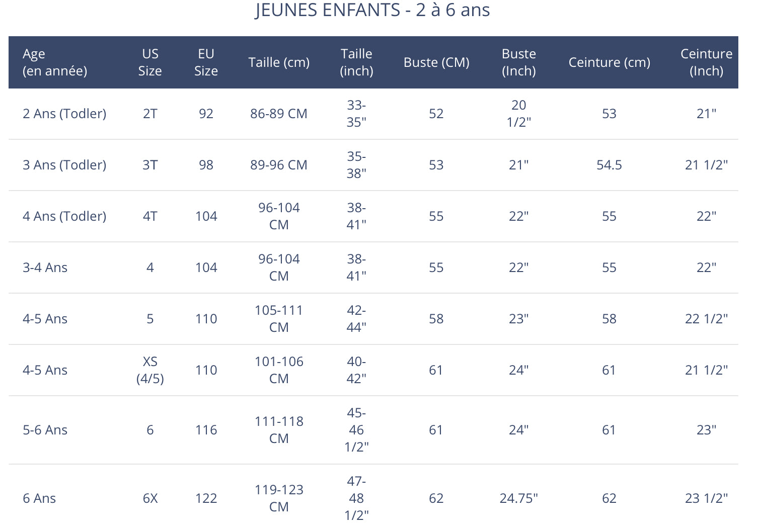Click the 54.5 ceinture value cell
The image size is (762, 532).
[609, 165]
